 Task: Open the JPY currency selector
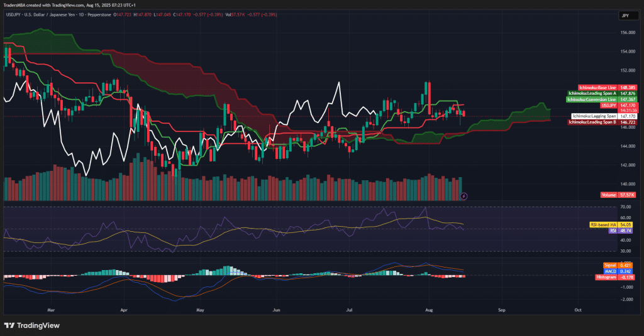click(625, 15)
